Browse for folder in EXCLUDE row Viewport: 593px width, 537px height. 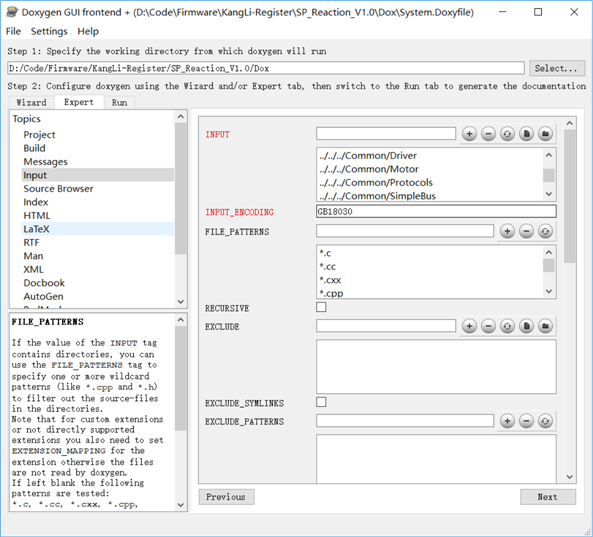pyautogui.click(x=545, y=326)
